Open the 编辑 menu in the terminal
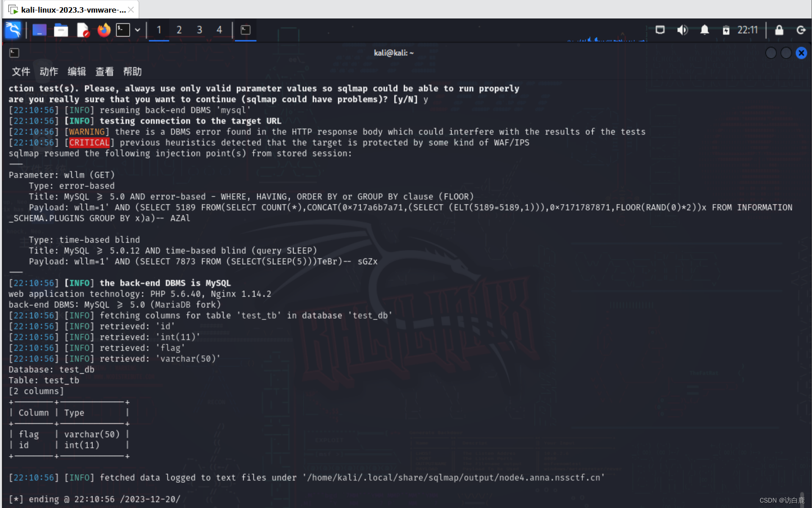The width and height of the screenshot is (812, 508). [76, 72]
